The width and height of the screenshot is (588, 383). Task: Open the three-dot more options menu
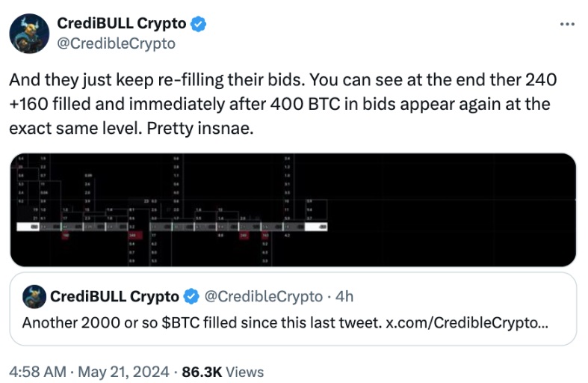pos(568,25)
